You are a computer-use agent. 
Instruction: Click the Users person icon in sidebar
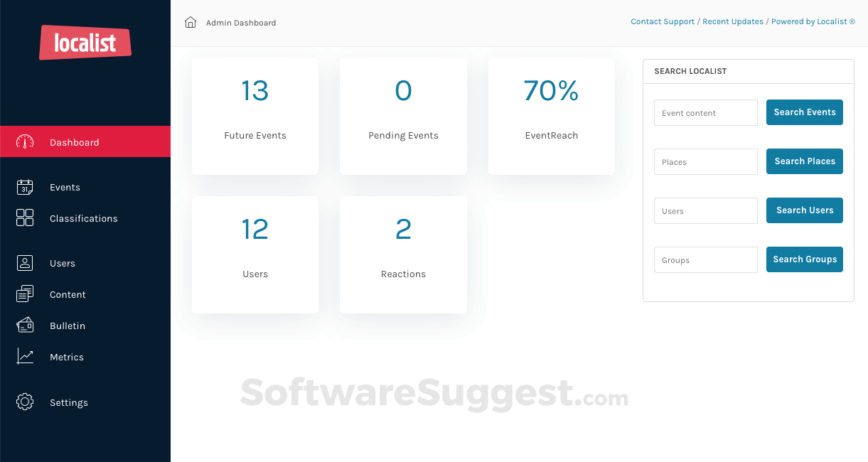pos(24,263)
